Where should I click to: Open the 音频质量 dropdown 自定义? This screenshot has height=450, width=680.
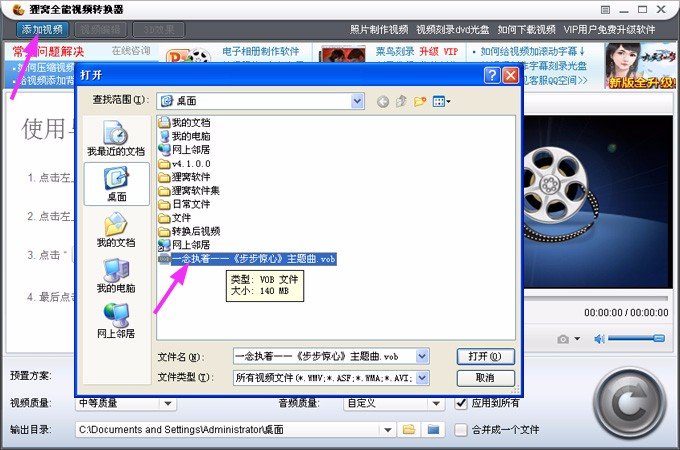(x=393, y=404)
